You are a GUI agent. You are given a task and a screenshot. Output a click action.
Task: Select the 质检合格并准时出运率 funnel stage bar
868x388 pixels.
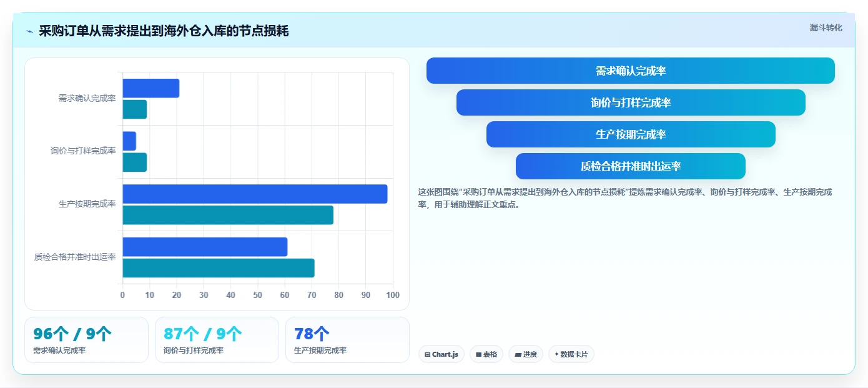coord(631,166)
